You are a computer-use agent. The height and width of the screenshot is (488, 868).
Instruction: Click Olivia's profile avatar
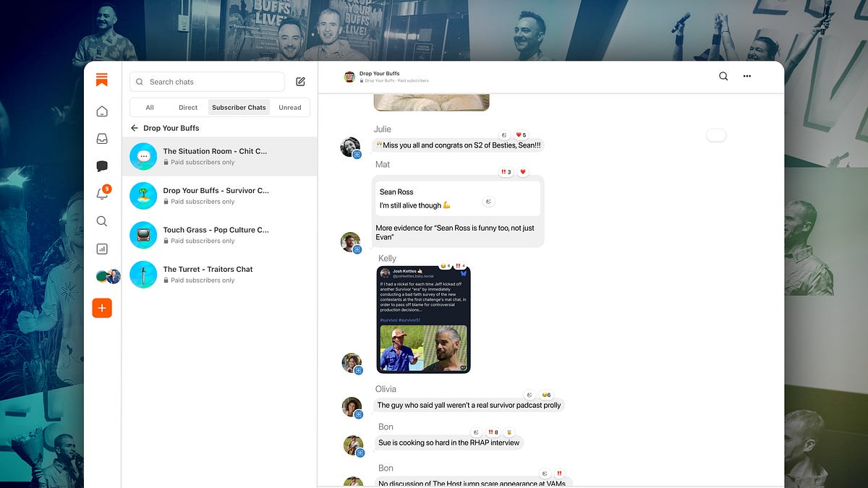click(x=352, y=406)
